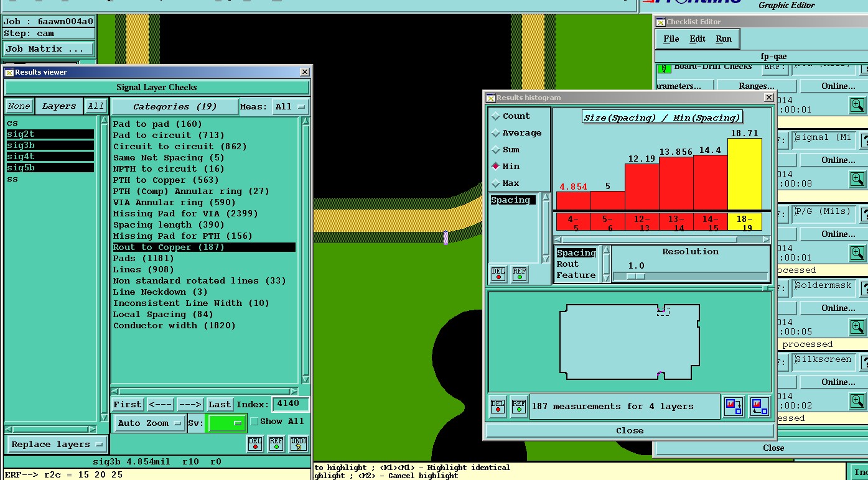Open magnifier results for P/G check

[857, 253]
